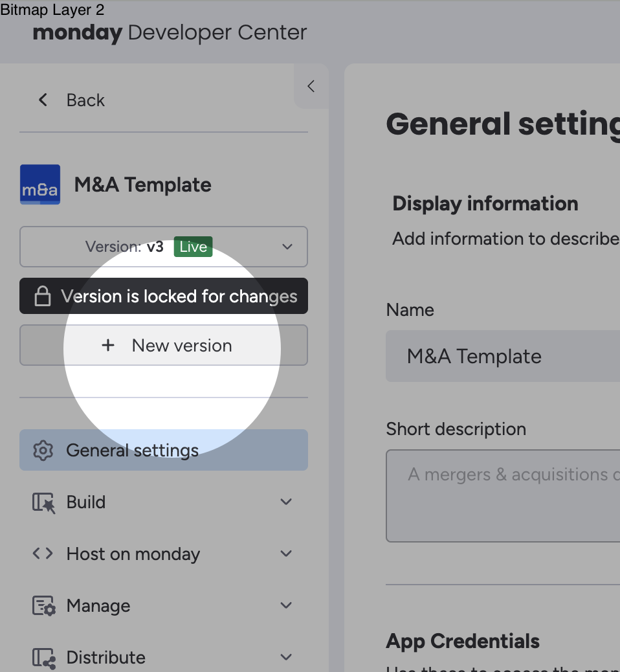Click the m&a app logo thumbnail

(40, 185)
